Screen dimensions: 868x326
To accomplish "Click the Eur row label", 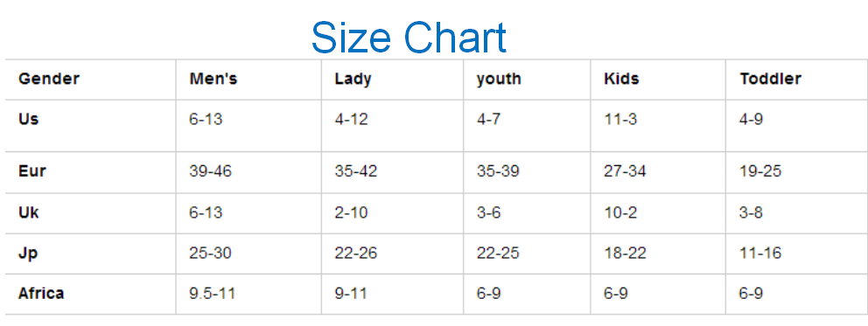I will click(91, 172).
